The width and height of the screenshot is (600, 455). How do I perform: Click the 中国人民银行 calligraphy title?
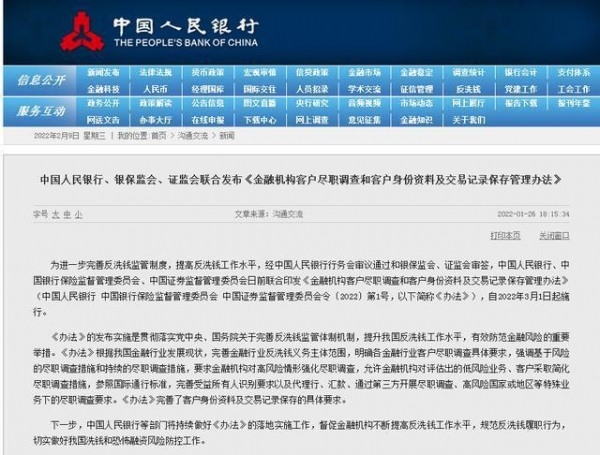(x=186, y=26)
